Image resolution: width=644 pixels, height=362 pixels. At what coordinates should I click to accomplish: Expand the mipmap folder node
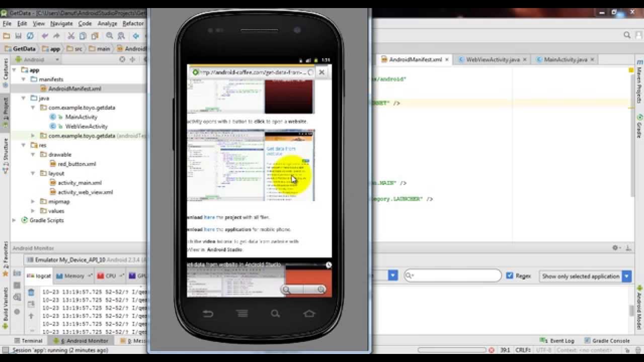click(33, 202)
